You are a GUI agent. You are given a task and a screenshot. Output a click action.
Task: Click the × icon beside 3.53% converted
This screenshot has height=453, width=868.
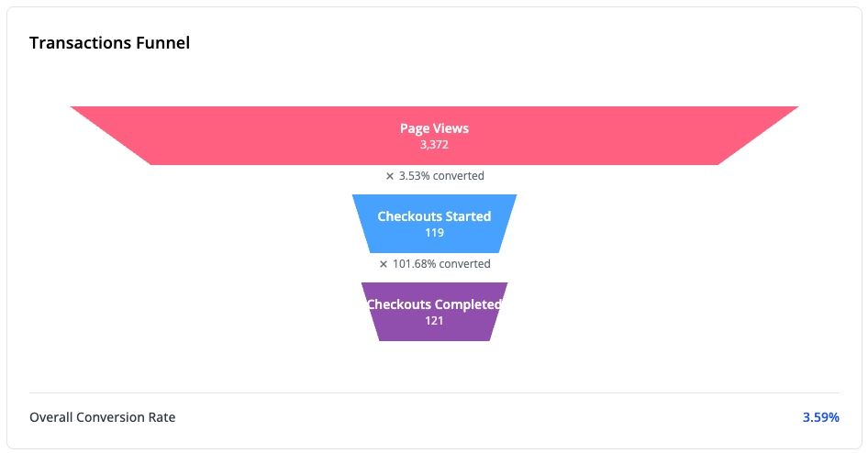tap(390, 176)
